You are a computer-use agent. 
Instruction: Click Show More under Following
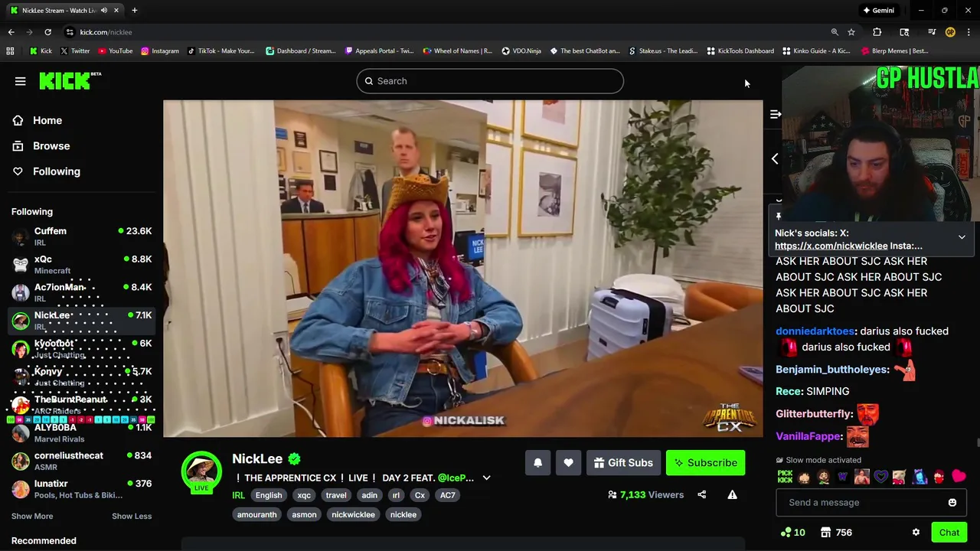(x=32, y=516)
